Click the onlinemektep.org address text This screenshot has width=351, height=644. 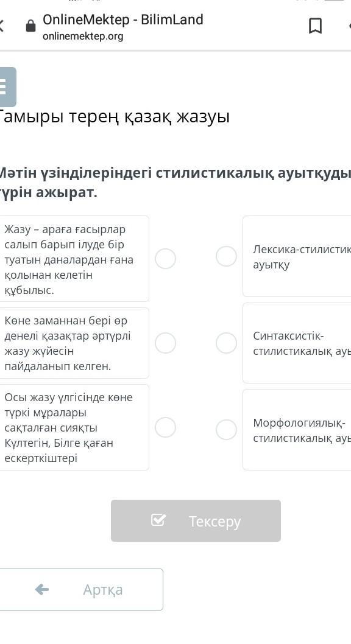(x=83, y=37)
